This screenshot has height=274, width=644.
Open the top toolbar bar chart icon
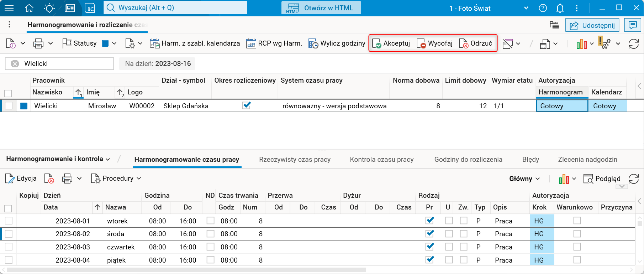coord(582,43)
